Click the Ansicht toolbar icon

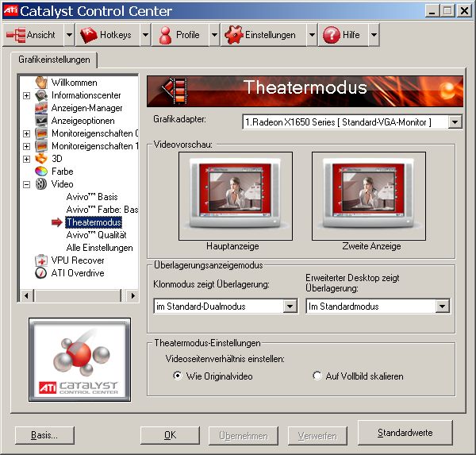pyautogui.click(x=16, y=35)
